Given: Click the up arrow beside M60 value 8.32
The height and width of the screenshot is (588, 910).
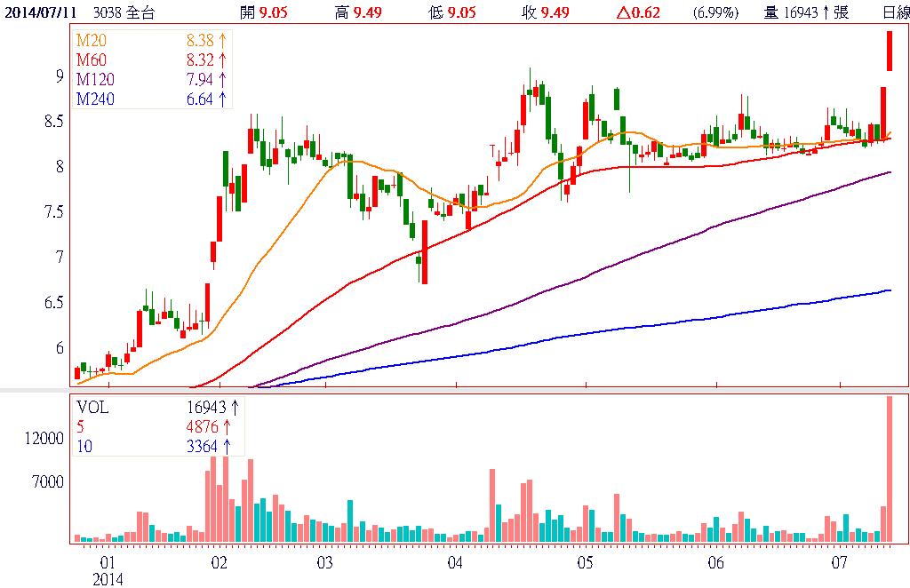Looking at the screenshot, I should (222, 60).
